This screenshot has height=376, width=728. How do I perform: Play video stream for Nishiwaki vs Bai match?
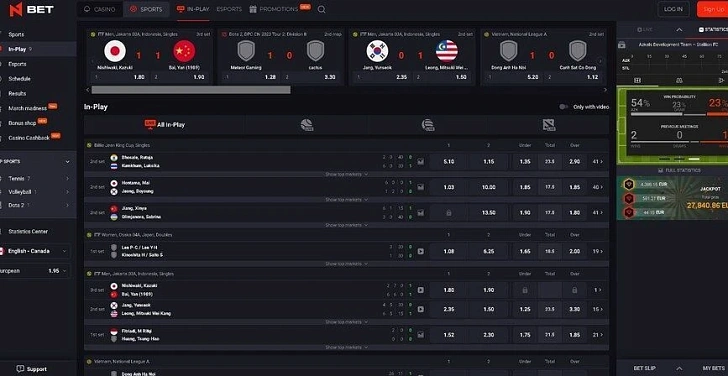click(421, 290)
